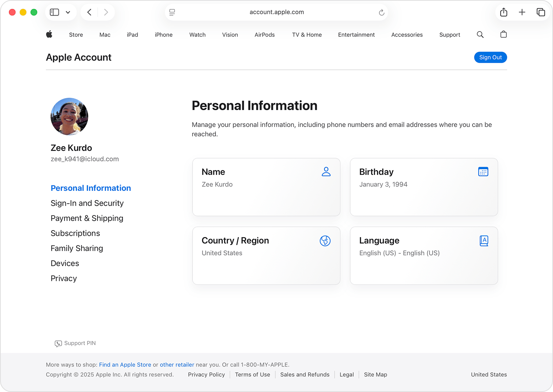The image size is (553, 392).
Task: Click the calendar icon on the Birthday card
Action: (x=483, y=171)
